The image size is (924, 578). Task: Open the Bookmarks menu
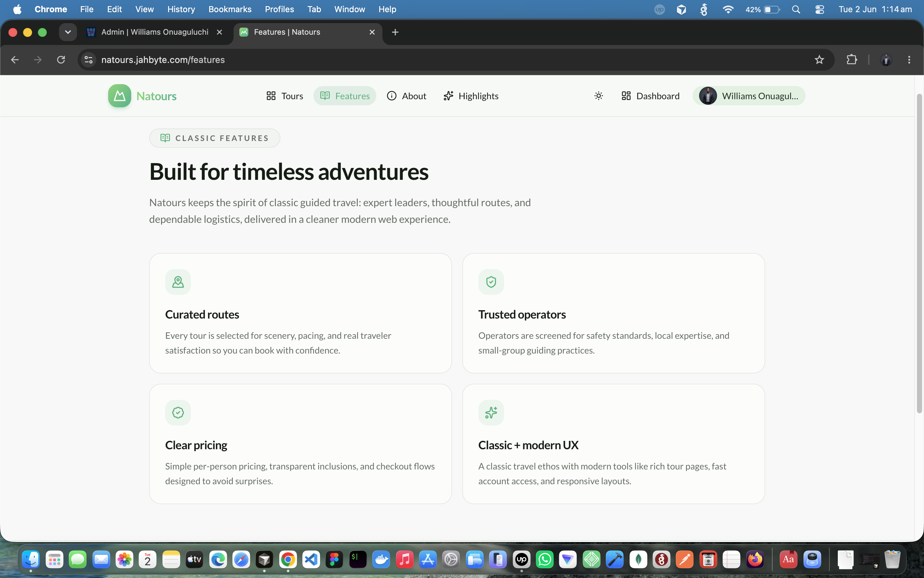pos(230,9)
